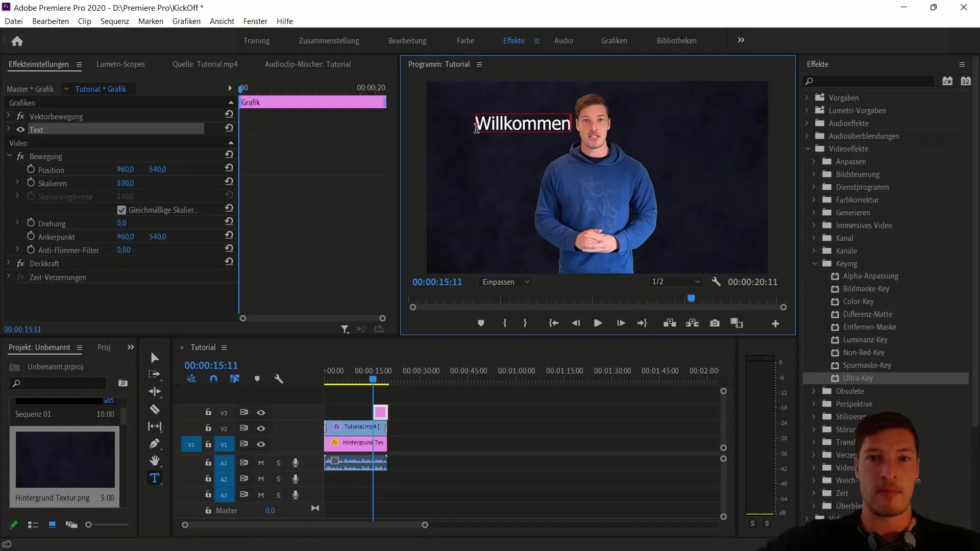Enable voice-over record on A3
Viewport: 980px width, 551px height.
click(295, 494)
